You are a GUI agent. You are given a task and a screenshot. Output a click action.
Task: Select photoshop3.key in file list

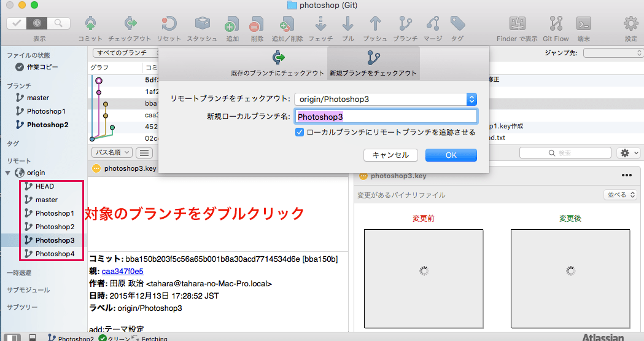(124, 168)
